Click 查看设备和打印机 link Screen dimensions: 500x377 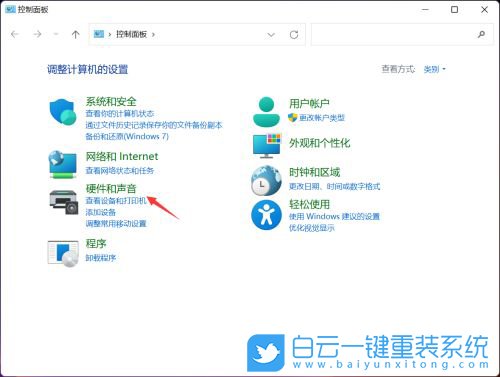pos(116,200)
